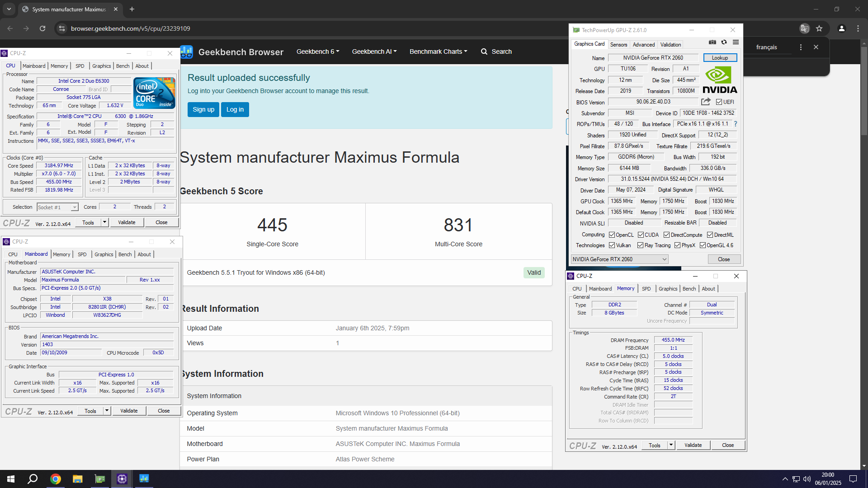Screen dimensions: 868x488
Task: Open a new browser tab
Action: pos(132,9)
